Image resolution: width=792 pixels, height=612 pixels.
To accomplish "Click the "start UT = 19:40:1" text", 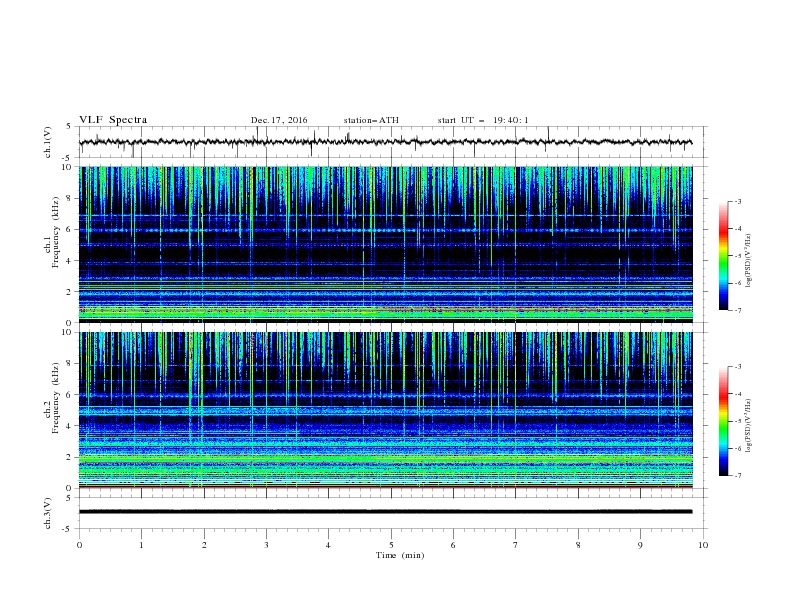I will [x=483, y=120].
